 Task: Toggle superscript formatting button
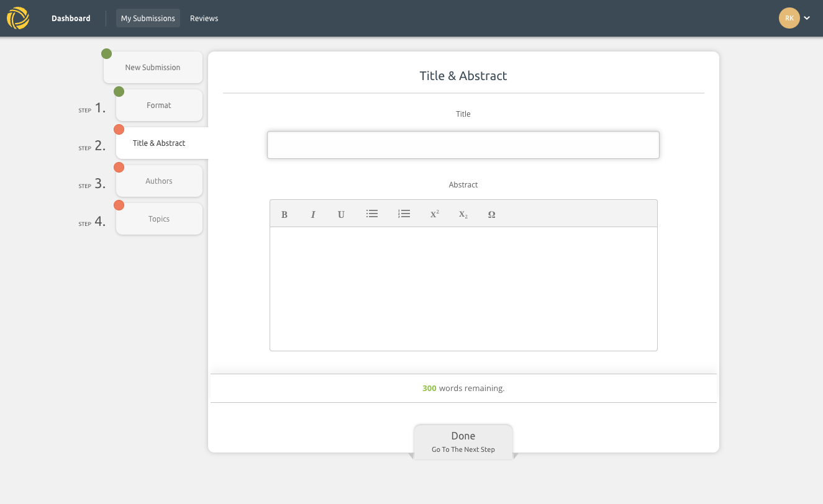434,215
